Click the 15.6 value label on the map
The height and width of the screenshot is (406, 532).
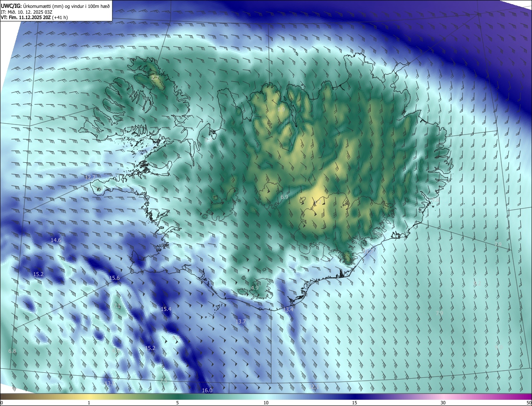click(114, 278)
